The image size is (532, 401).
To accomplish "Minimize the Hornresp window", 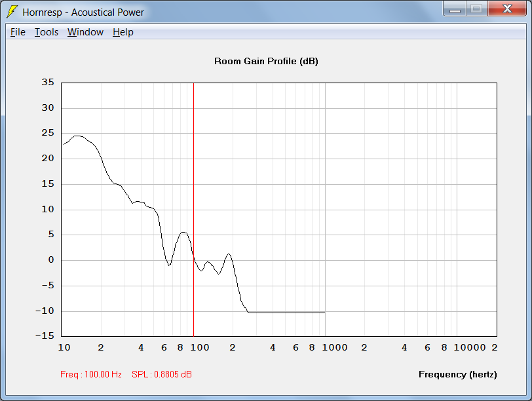I will (455, 9).
